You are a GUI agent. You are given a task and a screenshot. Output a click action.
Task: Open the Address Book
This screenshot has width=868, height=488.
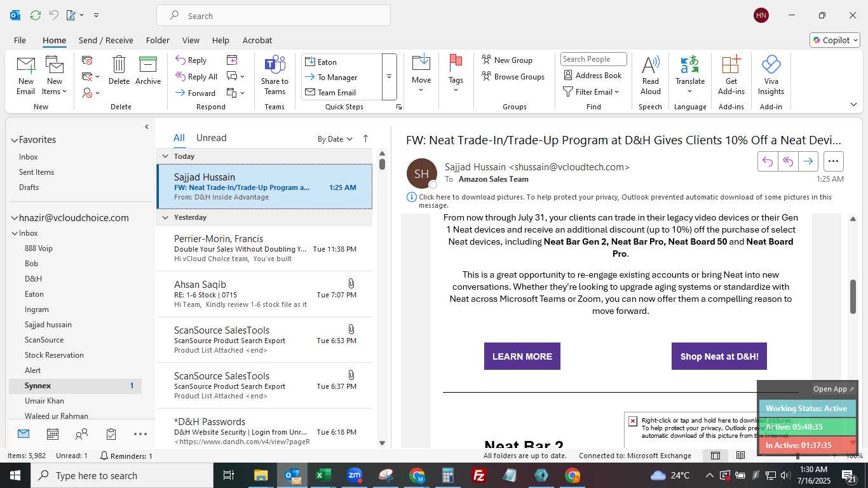coord(592,75)
